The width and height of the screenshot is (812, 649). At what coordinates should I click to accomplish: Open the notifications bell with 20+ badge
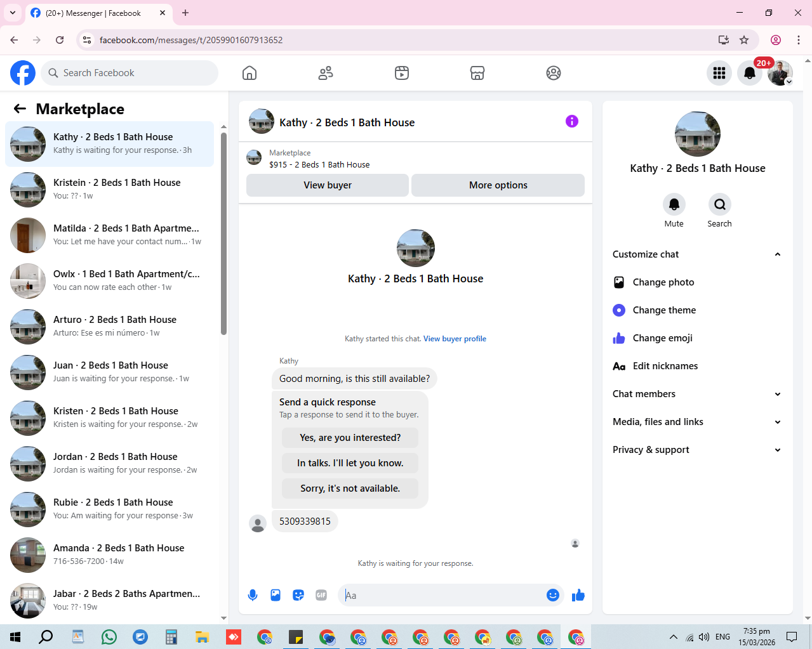[750, 73]
